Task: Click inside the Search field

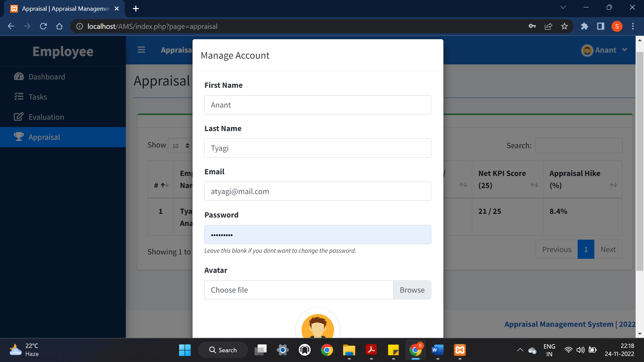Action: 578,145
